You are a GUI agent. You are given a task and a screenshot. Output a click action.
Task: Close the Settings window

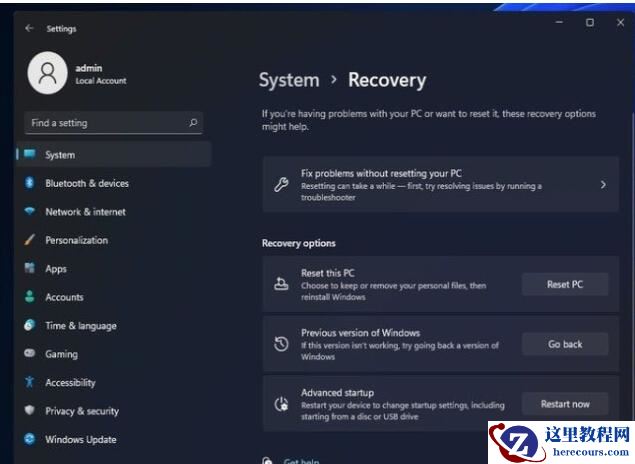pyautogui.click(x=620, y=22)
